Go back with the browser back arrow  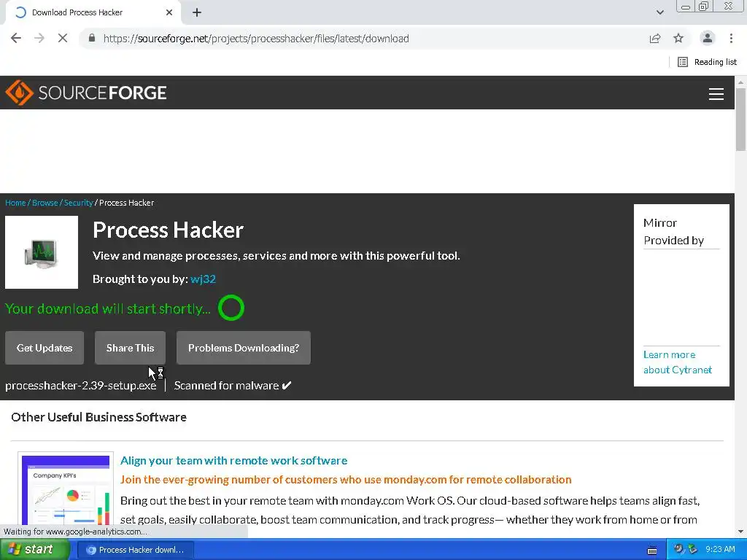pos(16,38)
